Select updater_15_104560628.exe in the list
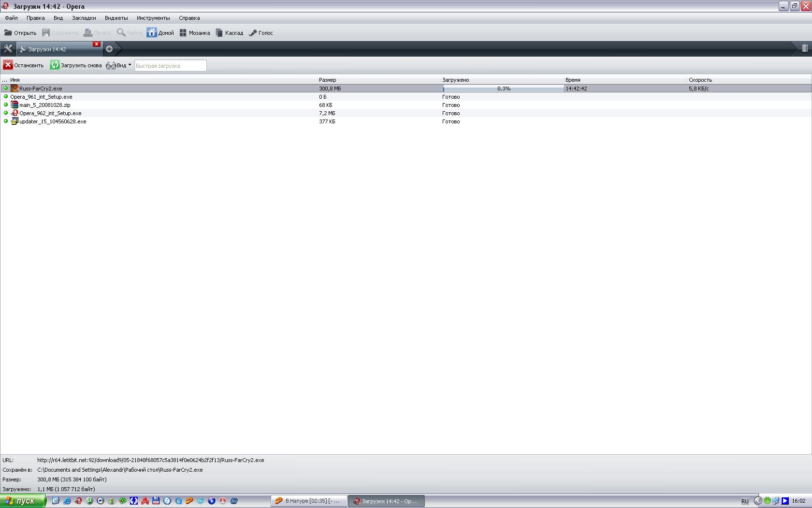Screen dimensions: 812x508 [53, 121]
